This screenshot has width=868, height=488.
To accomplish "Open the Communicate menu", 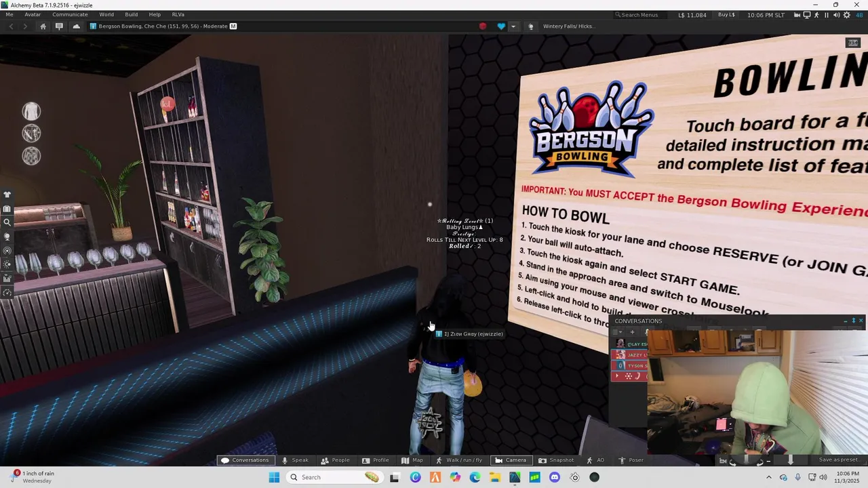I will tap(70, 14).
